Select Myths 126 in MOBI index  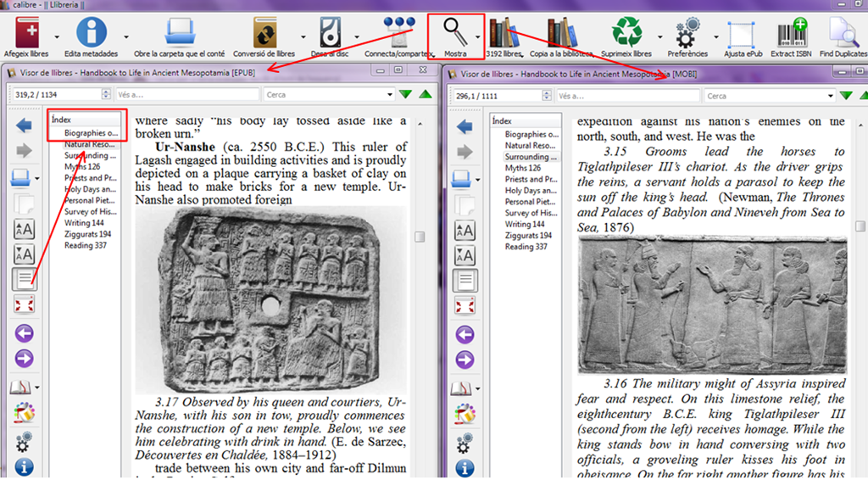[524, 168]
